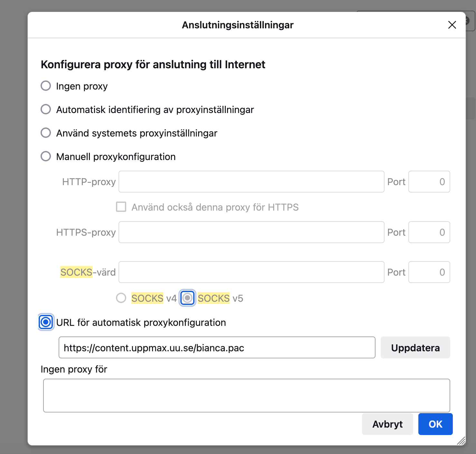Click the HTTPS-proxy host field

(252, 232)
